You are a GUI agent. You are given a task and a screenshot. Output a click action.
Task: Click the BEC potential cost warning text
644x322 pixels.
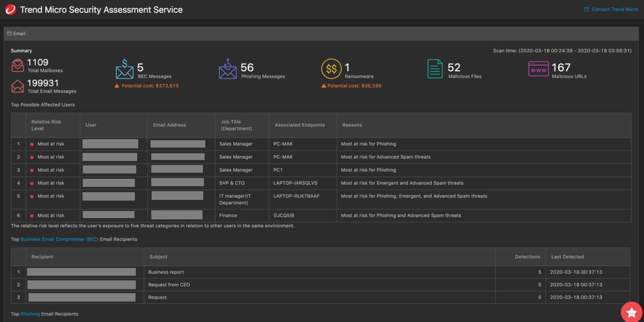click(x=150, y=86)
